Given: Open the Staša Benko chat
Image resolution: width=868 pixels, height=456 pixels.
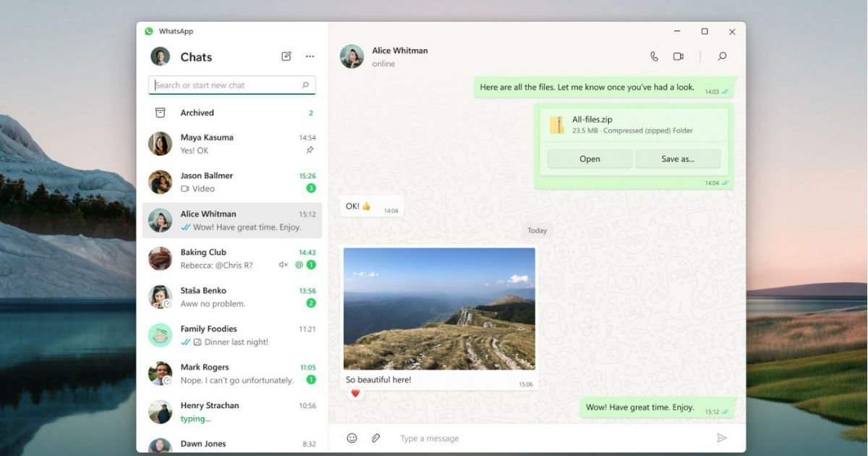Looking at the screenshot, I should (x=232, y=297).
